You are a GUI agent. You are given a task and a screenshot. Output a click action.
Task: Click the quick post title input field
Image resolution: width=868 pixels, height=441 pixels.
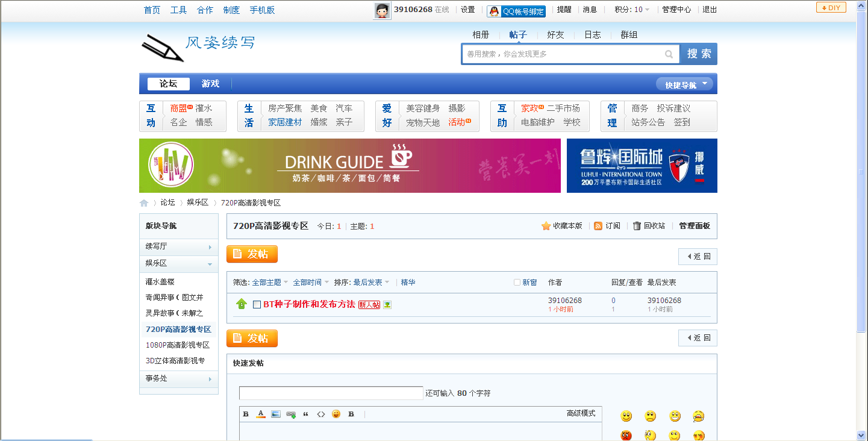point(331,393)
